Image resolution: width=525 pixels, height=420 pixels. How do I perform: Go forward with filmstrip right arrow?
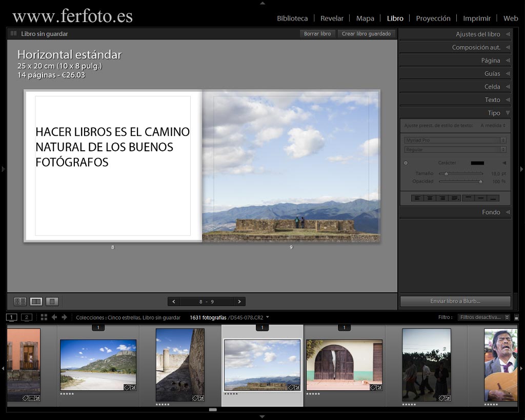click(x=64, y=317)
